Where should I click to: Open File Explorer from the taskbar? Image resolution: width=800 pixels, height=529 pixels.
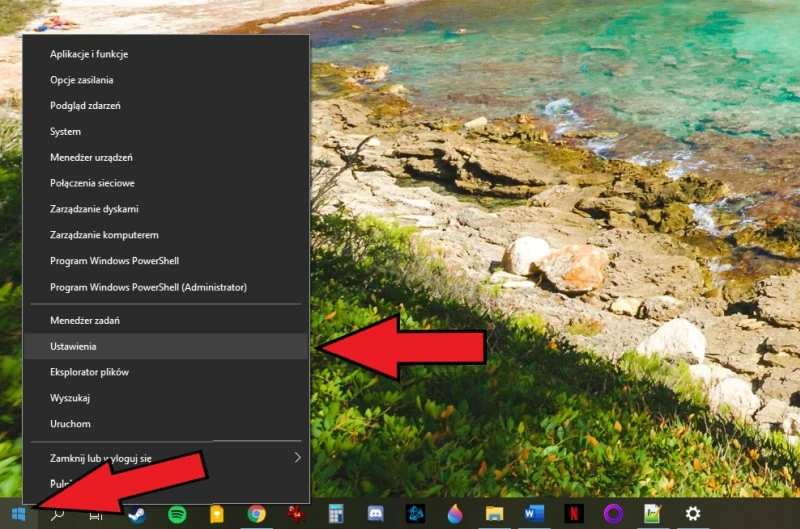494,514
